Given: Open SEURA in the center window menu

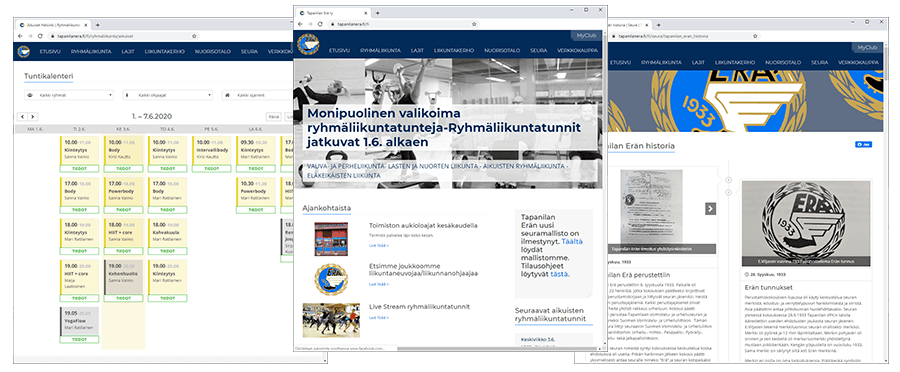Looking at the screenshot, I should pos(538,51).
